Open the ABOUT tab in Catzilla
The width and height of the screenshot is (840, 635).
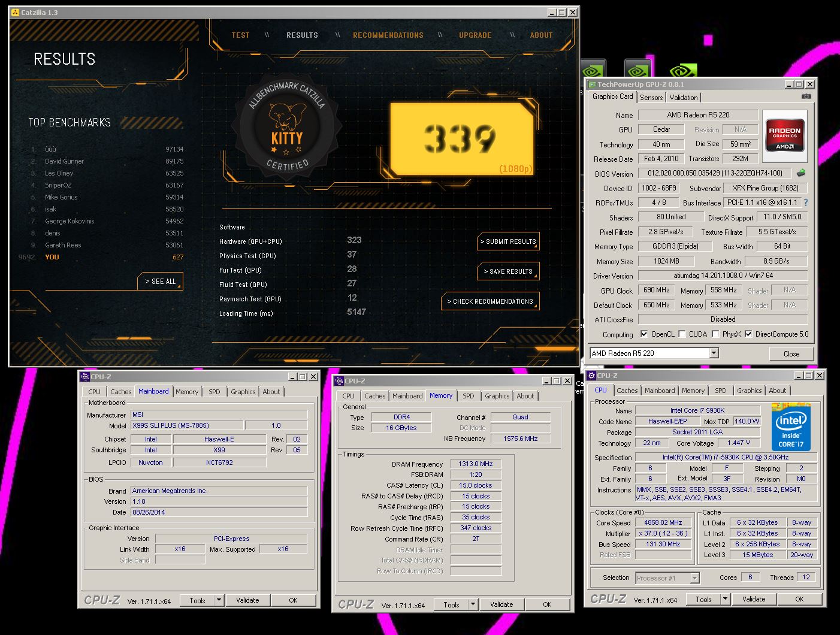(541, 35)
